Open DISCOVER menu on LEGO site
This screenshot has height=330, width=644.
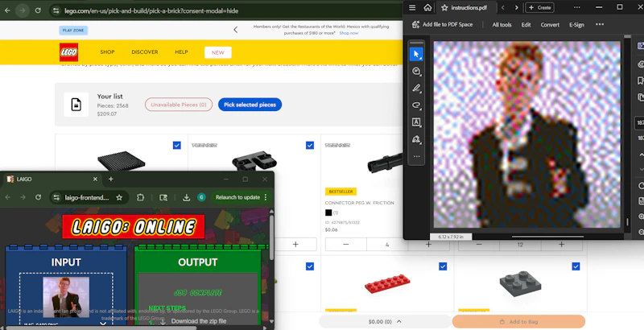pos(145,52)
